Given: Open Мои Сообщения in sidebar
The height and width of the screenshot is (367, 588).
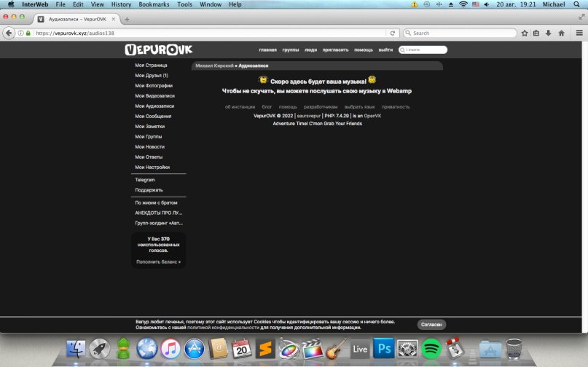Looking at the screenshot, I should coord(153,117).
